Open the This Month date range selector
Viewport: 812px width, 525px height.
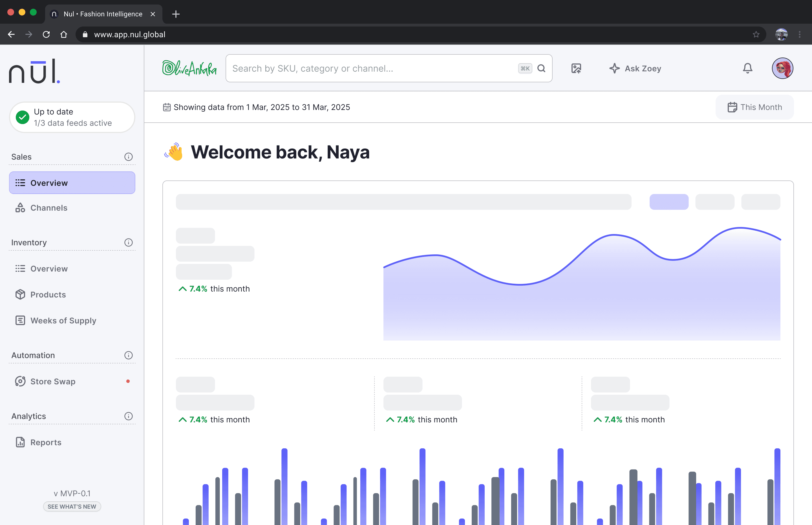(x=754, y=107)
